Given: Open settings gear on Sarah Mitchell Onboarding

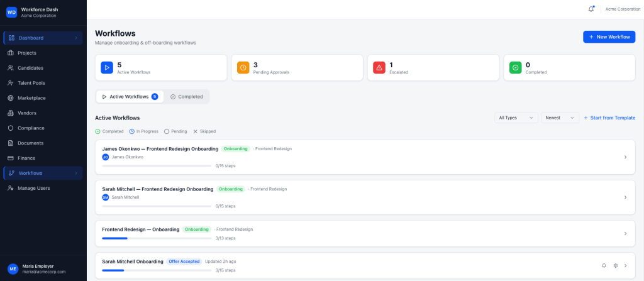Looking at the screenshot, I should pyautogui.click(x=616, y=265).
